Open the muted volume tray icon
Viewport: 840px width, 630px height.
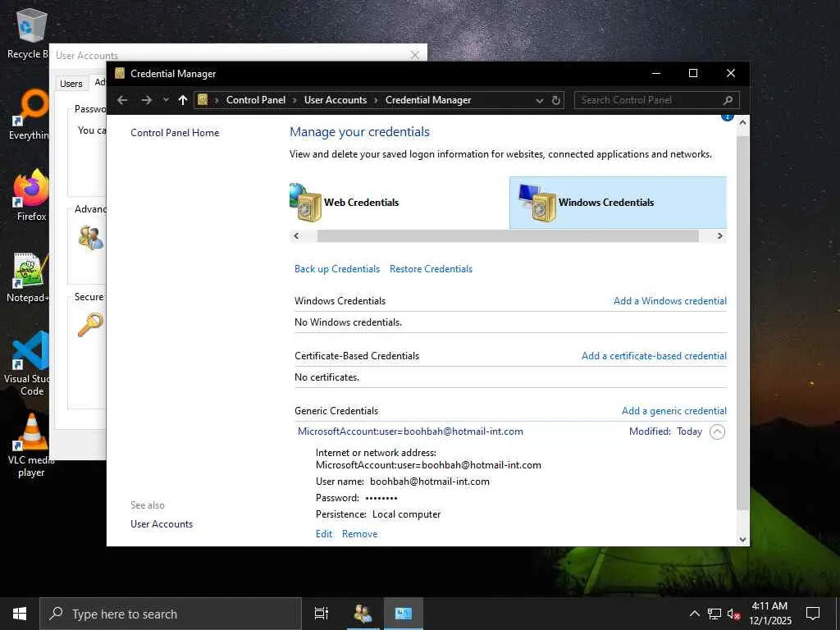pos(733,614)
